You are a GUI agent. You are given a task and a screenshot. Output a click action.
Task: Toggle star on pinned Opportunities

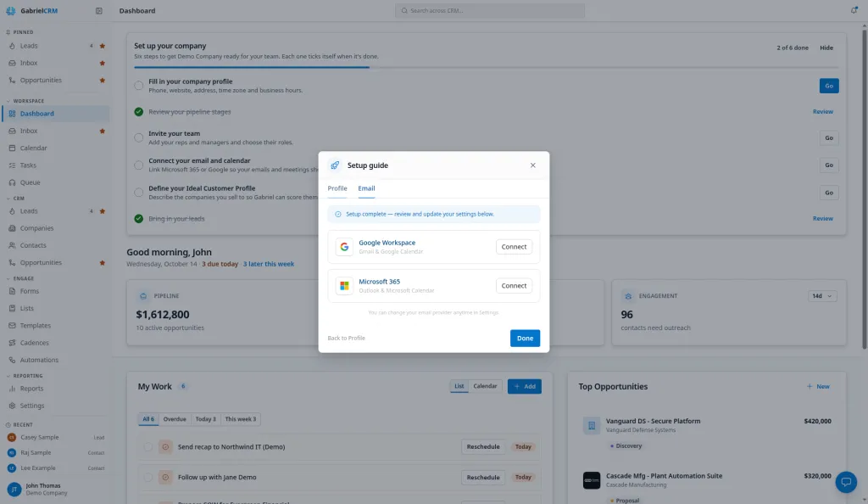click(103, 81)
